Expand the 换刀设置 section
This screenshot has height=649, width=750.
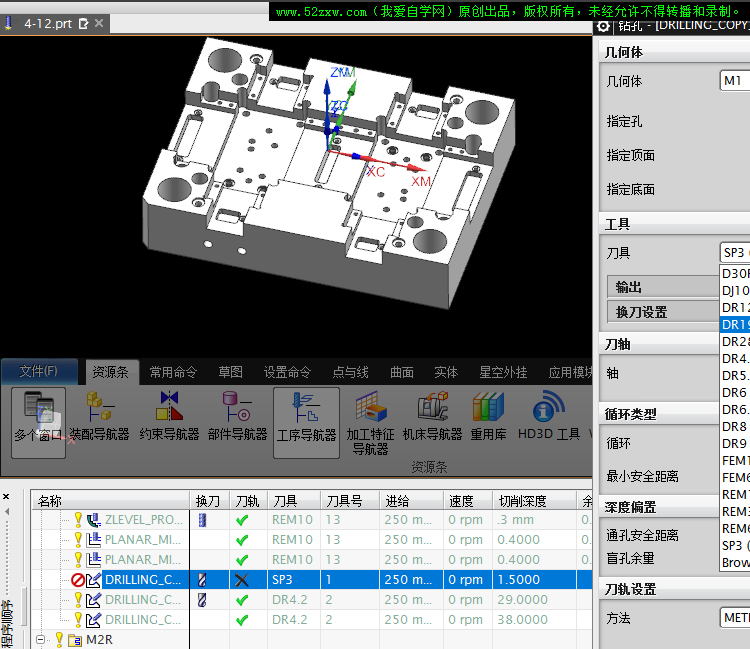pyautogui.click(x=660, y=312)
